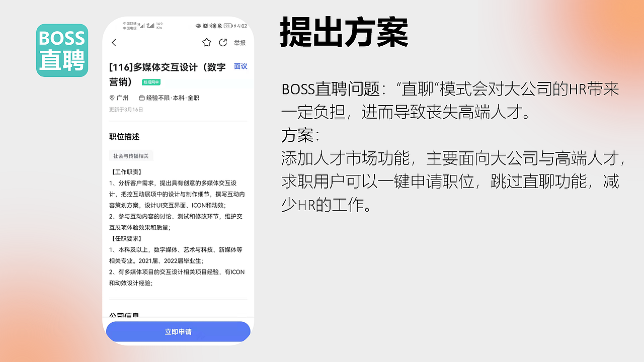Click the battery indicator in status bar
The width and height of the screenshot is (644, 362).
228,26
